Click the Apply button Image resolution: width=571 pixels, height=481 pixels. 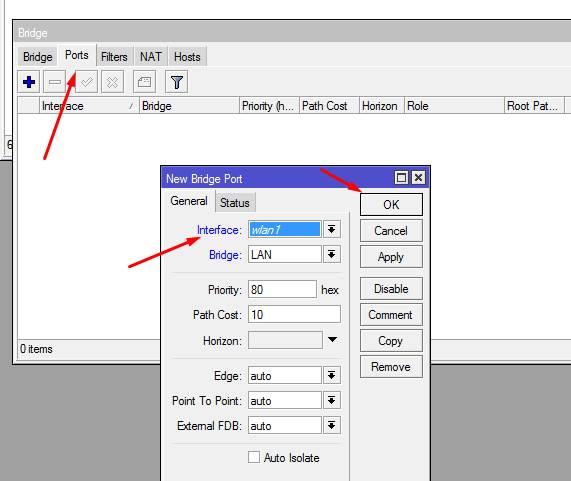click(x=391, y=257)
